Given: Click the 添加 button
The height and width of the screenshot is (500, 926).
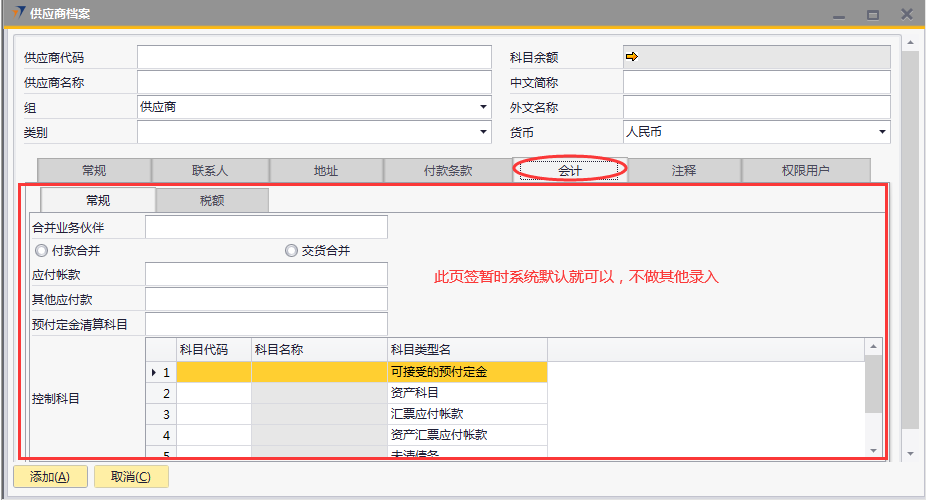Looking at the screenshot, I should pyautogui.click(x=50, y=477).
